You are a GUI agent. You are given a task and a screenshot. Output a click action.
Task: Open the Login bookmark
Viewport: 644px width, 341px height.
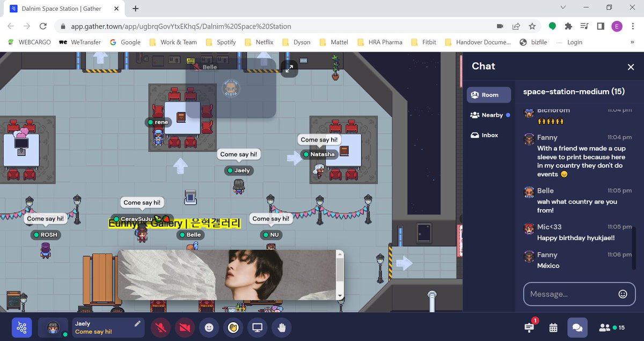569,42
